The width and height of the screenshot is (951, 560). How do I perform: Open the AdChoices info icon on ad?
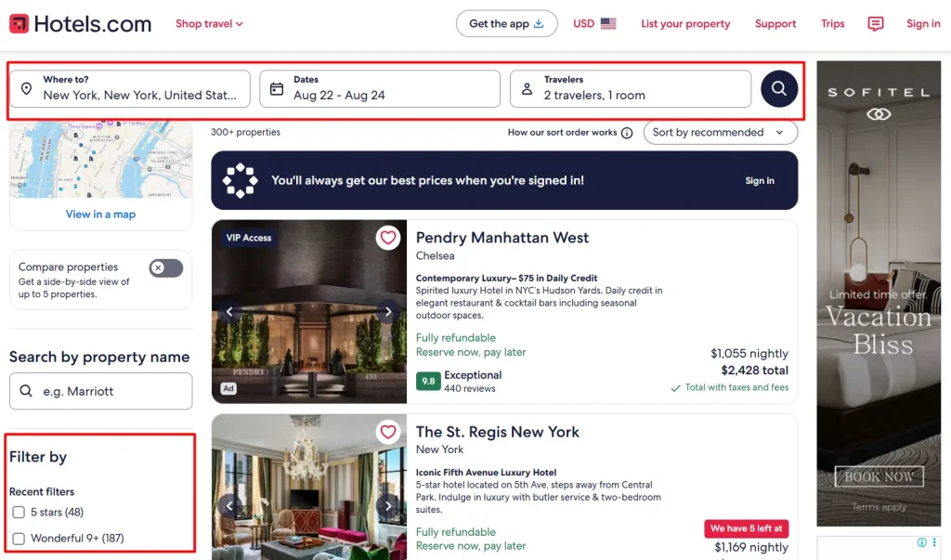pyautogui.click(x=922, y=541)
